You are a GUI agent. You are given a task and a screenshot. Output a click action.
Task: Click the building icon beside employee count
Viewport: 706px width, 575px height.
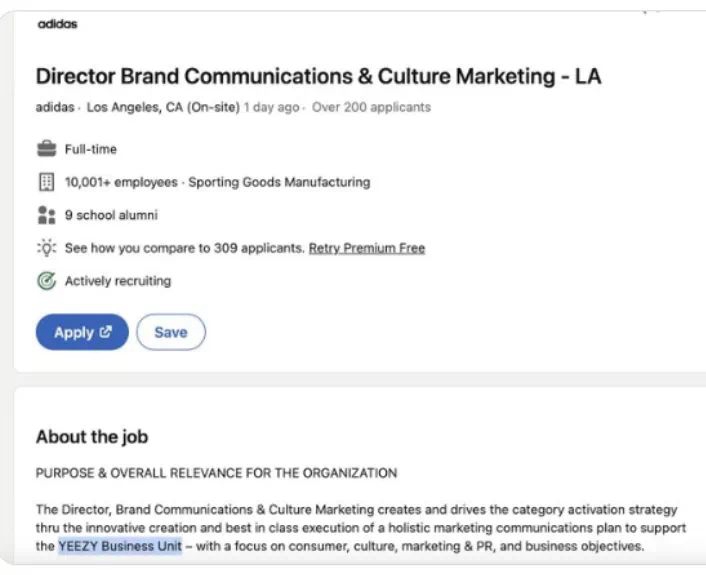46,182
